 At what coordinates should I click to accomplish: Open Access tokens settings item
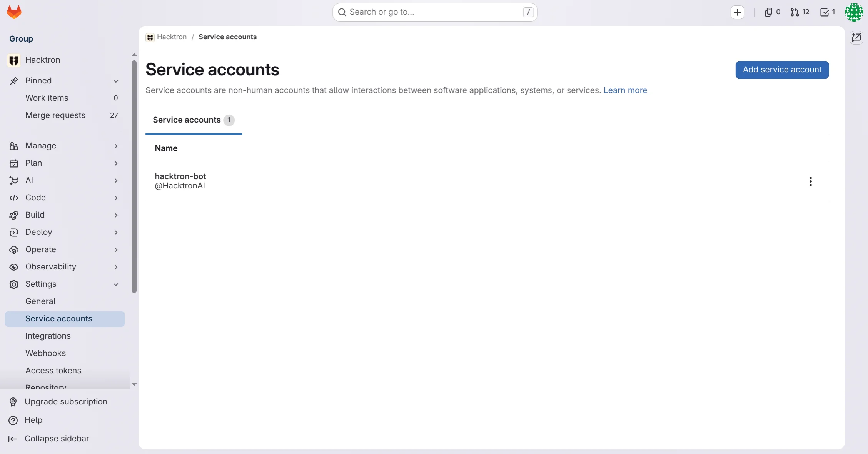[65, 371]
